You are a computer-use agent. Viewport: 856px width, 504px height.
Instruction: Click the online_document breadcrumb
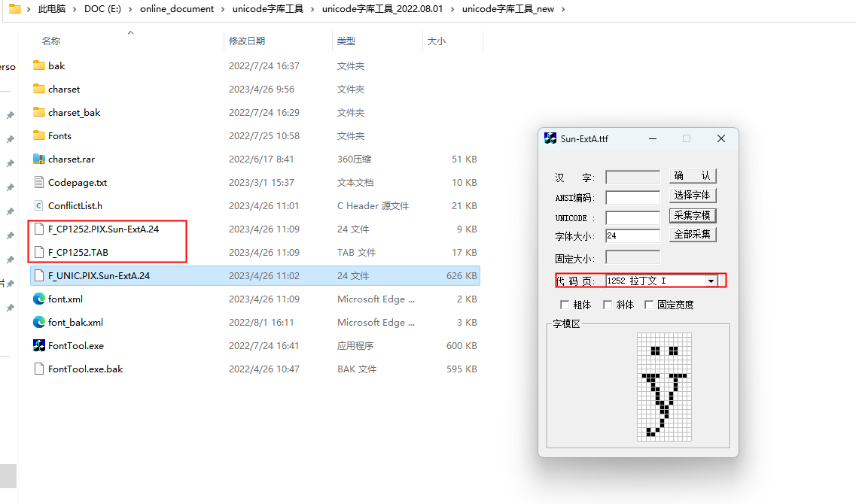point(177,9)
